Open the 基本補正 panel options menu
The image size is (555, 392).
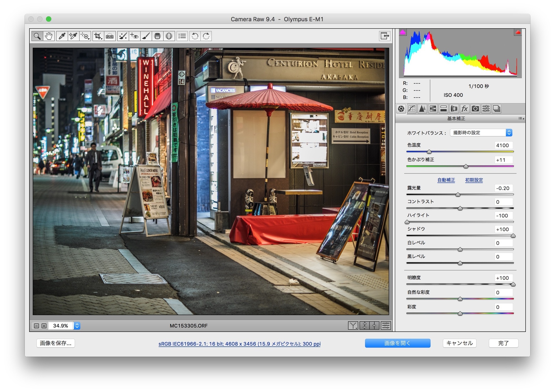coord(521,118)
